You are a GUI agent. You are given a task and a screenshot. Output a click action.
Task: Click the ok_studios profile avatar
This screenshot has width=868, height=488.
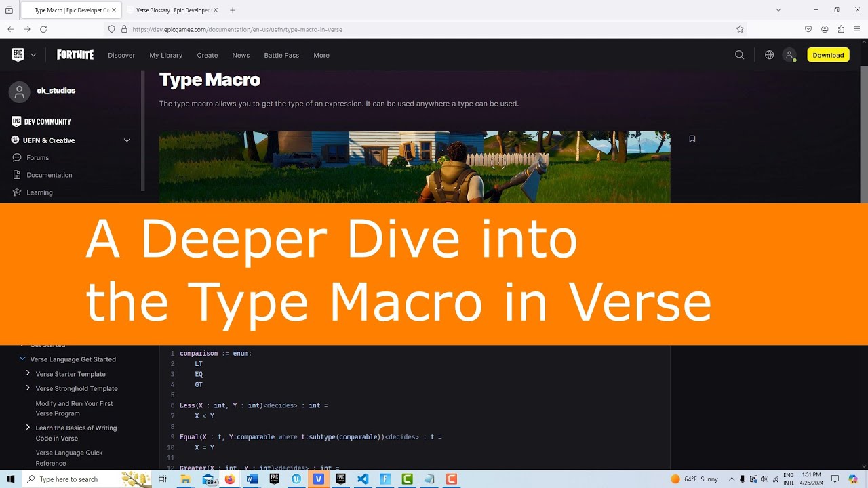pyautogui.click(x=20, y=92)
